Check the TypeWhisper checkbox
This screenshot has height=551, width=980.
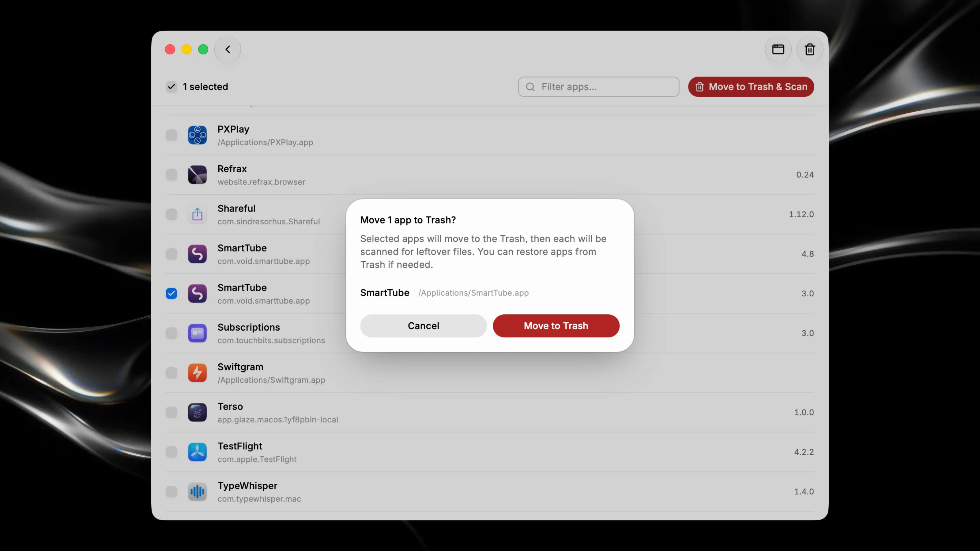[x=171, y=492]
